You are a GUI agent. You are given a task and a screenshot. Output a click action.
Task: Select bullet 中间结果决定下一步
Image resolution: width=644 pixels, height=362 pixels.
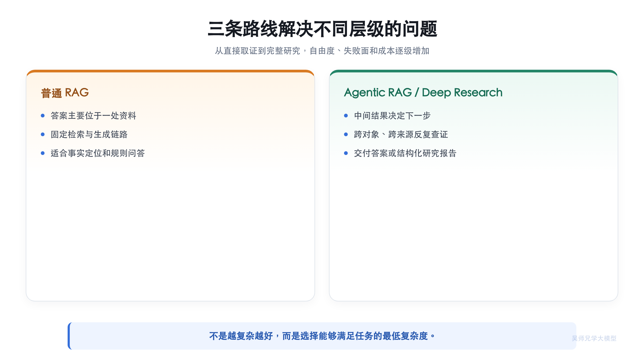(x=392, y=116)
